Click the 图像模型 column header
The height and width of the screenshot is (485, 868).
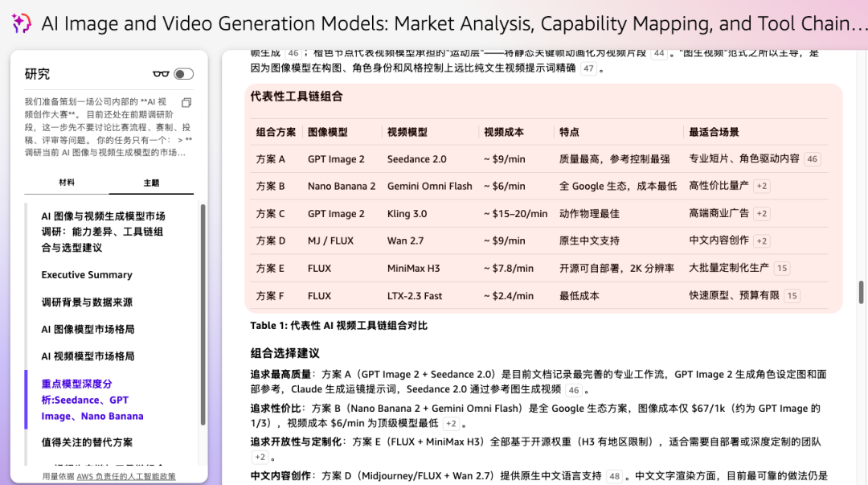[x=328, y=132]
